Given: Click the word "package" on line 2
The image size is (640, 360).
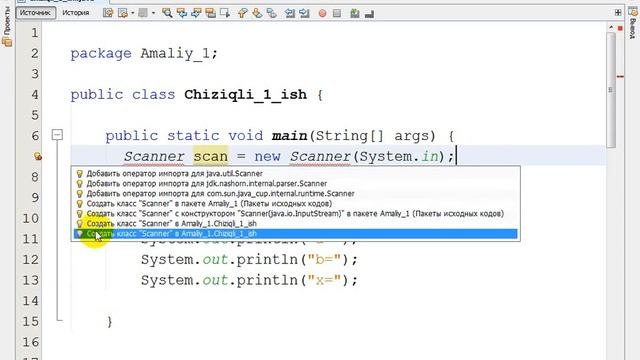Looking at the screenshot, I should (101, 53).
